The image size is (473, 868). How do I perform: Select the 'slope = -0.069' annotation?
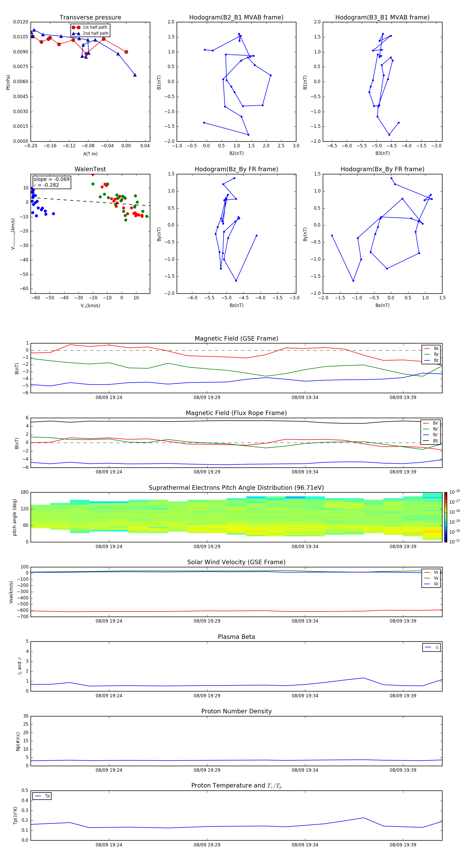[52, 179]
